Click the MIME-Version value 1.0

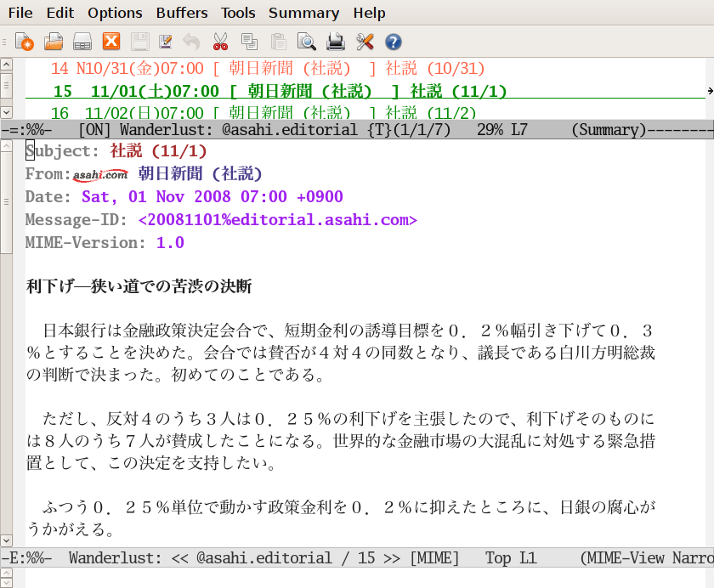(x=170, y=242)
